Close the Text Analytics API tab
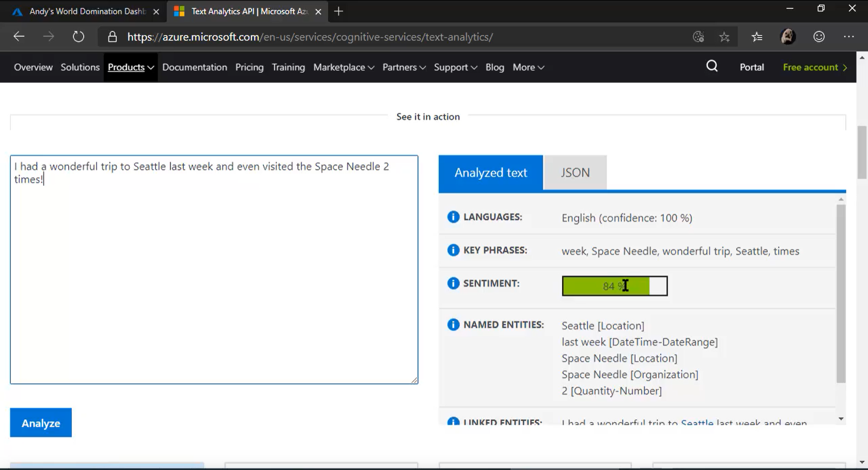 [x=318, y=11]
